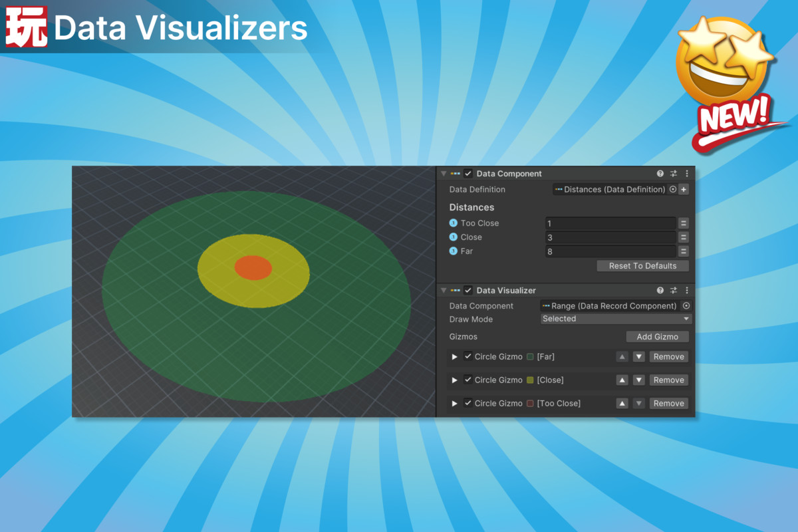Click Data Component header component icon
The image size is (798, 532).
[x=455, y=174]
